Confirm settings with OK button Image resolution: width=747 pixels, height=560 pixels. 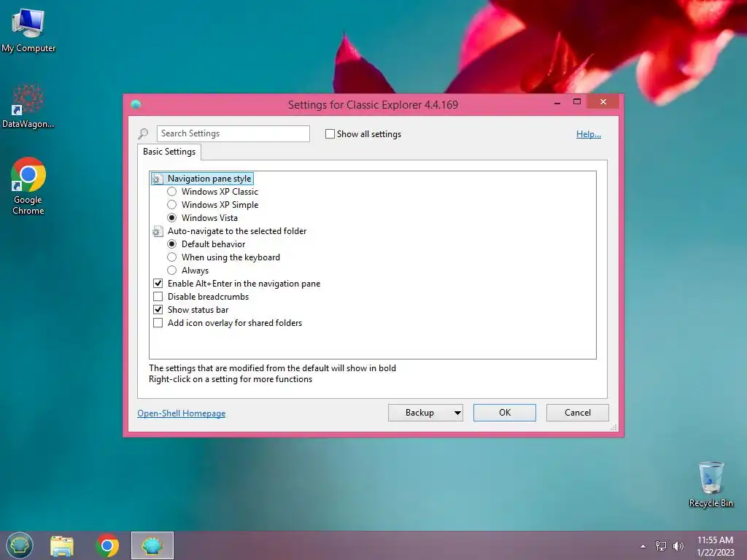pos(505,413)
